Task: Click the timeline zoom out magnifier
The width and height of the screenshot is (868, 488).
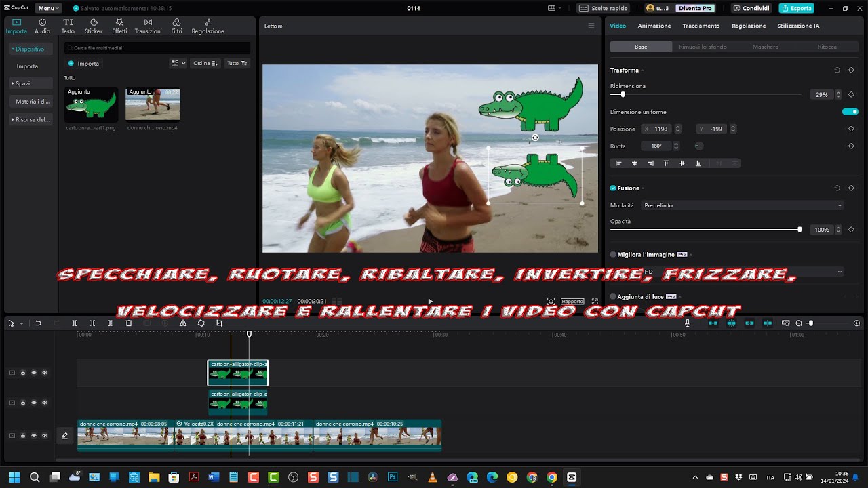Action: point(799,323)
